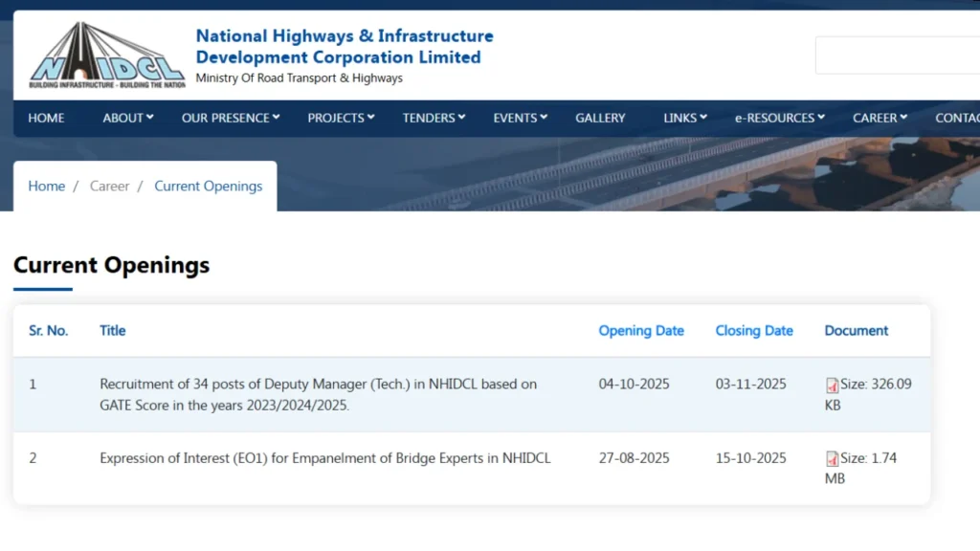Expand the CAREER dropdown
980x551 pixels.
[880, 118]
